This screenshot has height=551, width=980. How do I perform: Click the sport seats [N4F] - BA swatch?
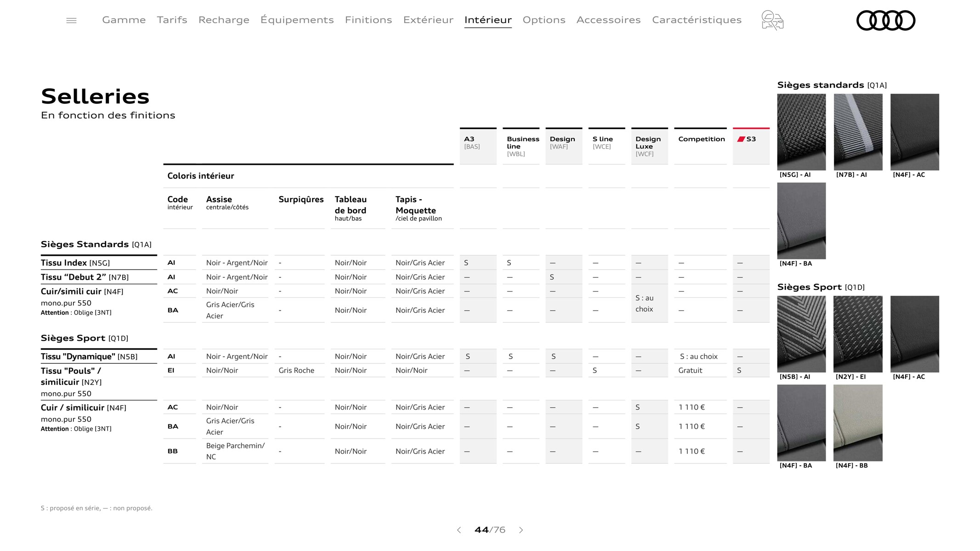[x=801, y=423]
